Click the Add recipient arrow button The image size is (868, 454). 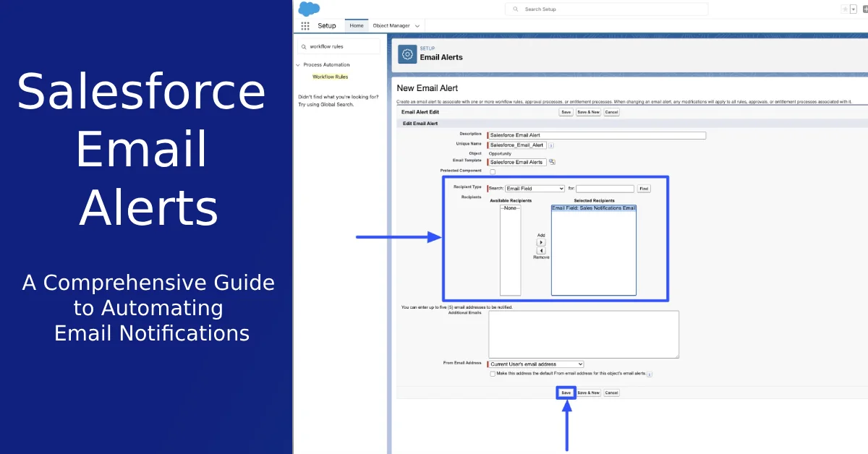(x=541, y=243)
